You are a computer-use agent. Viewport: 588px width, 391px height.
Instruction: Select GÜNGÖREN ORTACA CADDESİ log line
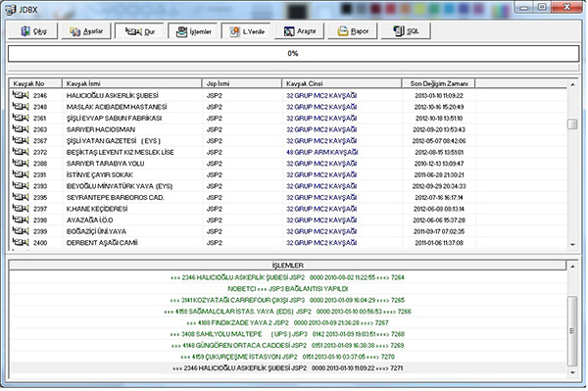[287, 345]
